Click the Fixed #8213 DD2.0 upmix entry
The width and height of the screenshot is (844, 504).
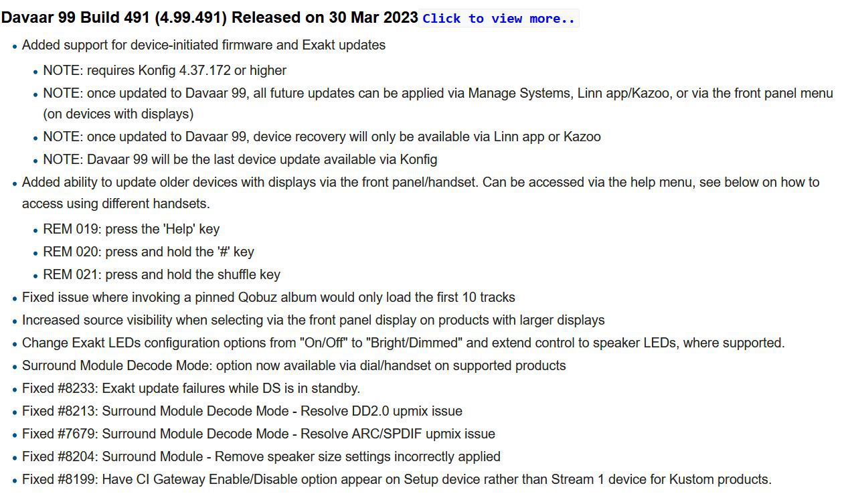point(242,411)
